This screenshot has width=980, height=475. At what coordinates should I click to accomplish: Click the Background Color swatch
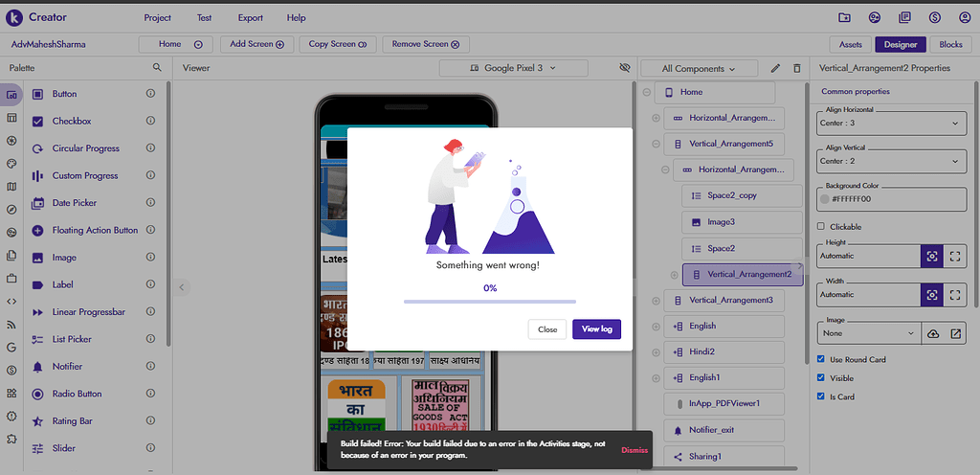(x=825, y=199)
